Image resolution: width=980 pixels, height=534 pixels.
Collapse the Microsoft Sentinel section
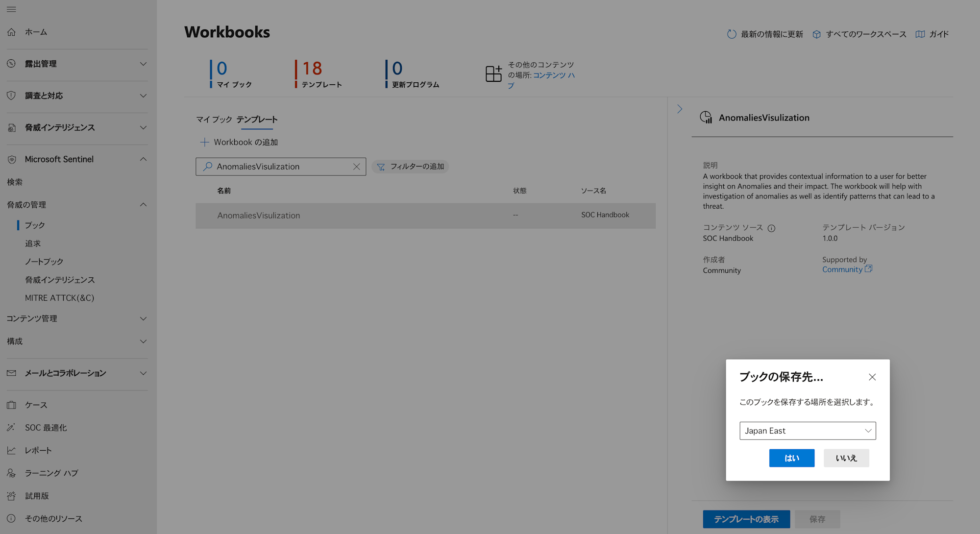143,159
